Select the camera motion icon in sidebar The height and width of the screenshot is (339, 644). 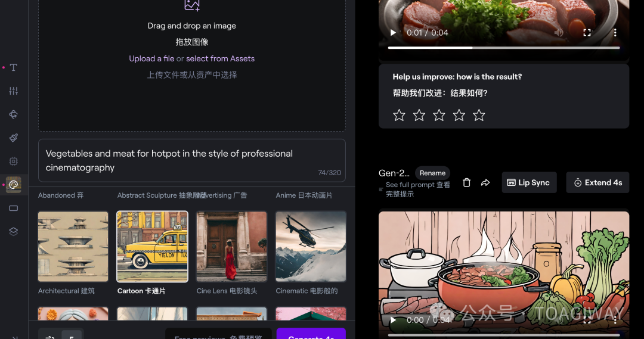pos(13,114)
